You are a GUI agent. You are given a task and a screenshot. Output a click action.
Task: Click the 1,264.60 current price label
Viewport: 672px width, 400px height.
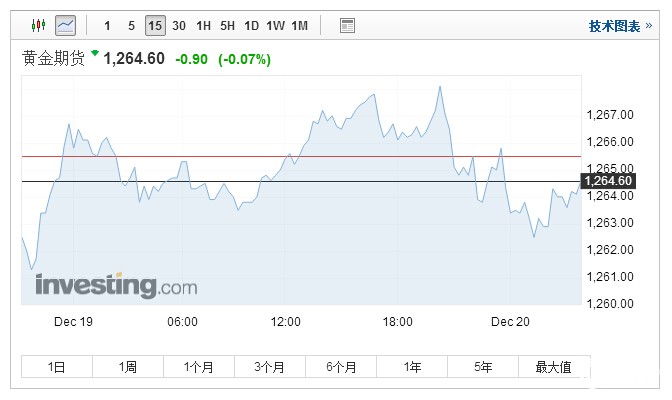[609, 181]
